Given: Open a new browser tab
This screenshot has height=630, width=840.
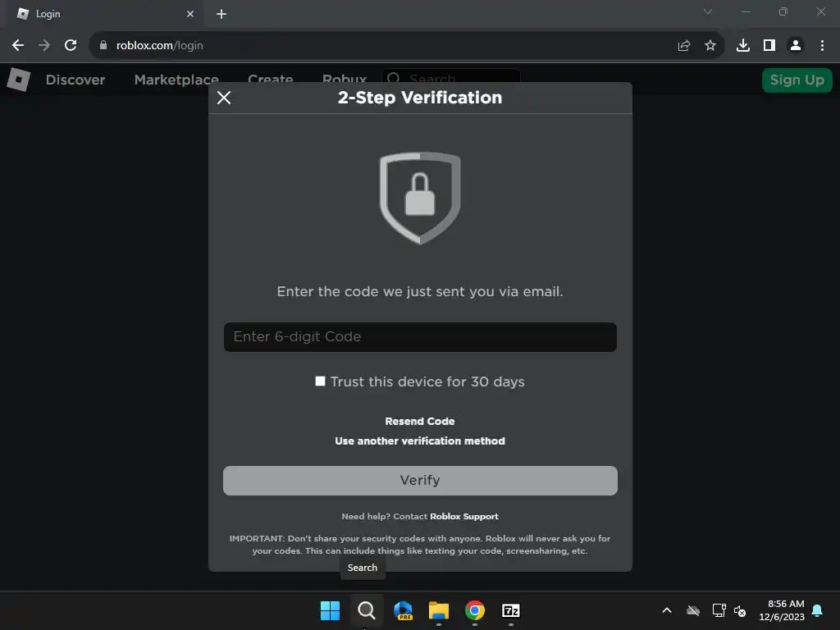Looking at the screenshot, I should click(221, 14).
